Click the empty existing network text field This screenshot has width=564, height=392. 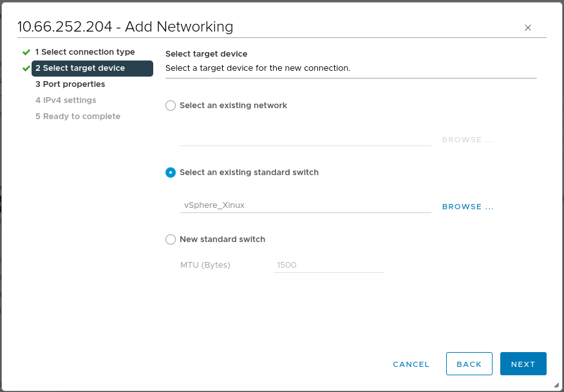click(305, 140)
